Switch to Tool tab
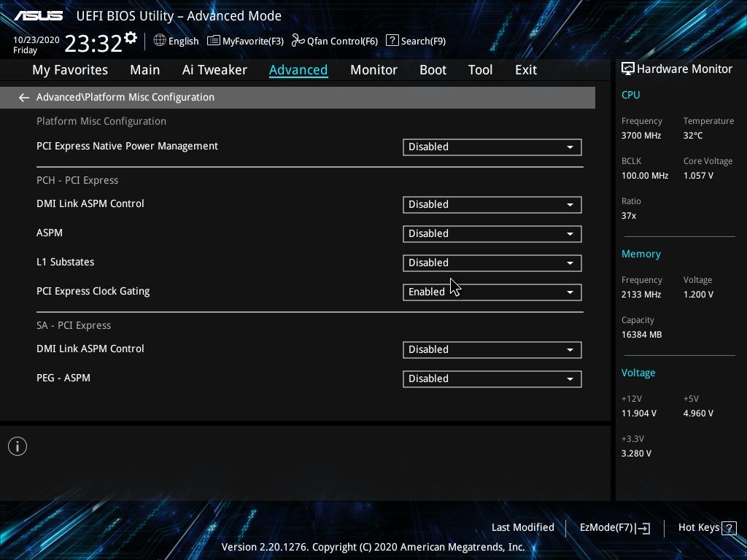 click(480, 70)
